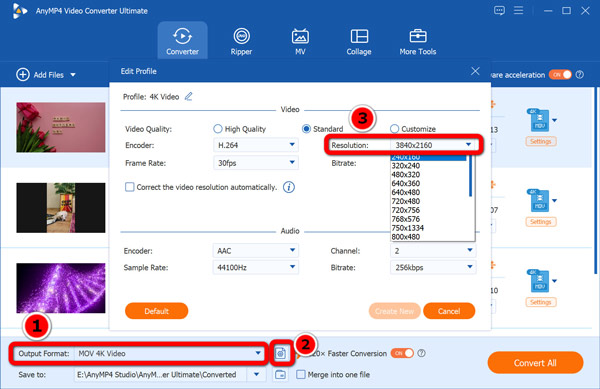Choose 640x360 from resolution list
The width and height of the screenshot is (600, 389).
(x=406, y=183)
